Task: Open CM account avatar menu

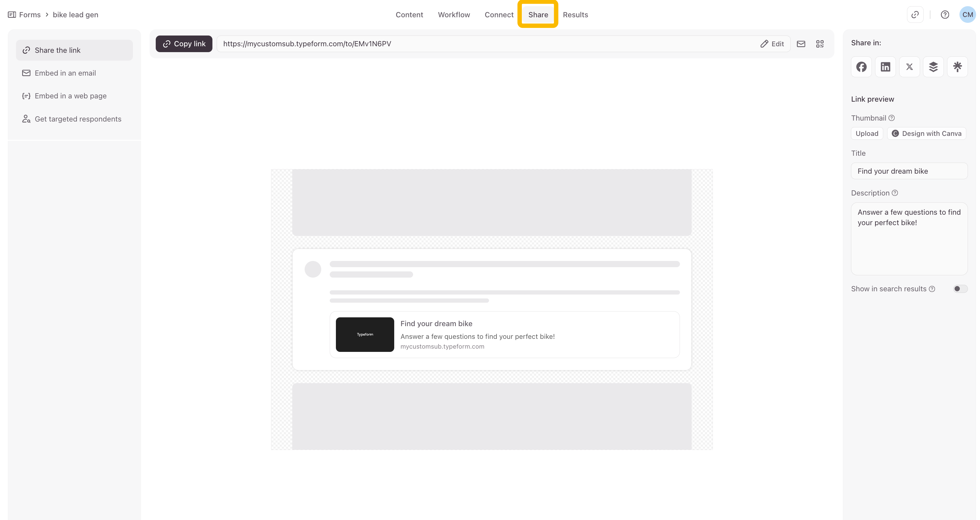Action: pyautogui.click(x=967, y=15)
